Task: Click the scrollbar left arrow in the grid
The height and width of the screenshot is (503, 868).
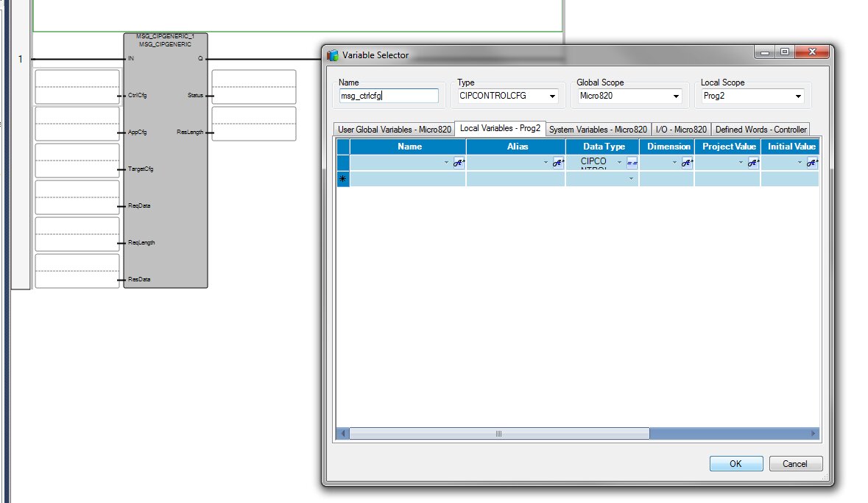Action: pos(342,434)
